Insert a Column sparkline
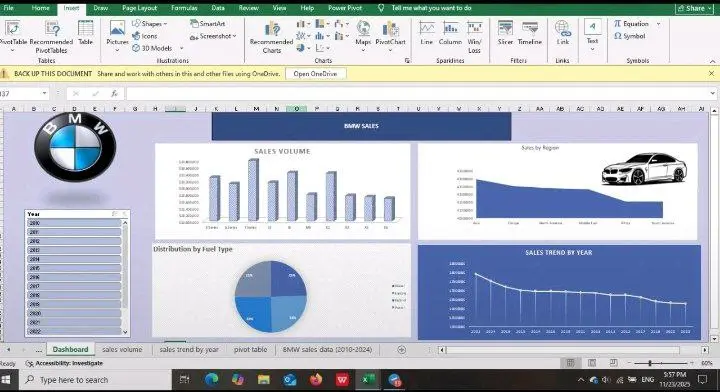The image size is (720, 392). pyautogui.click(x=450, y=33)
